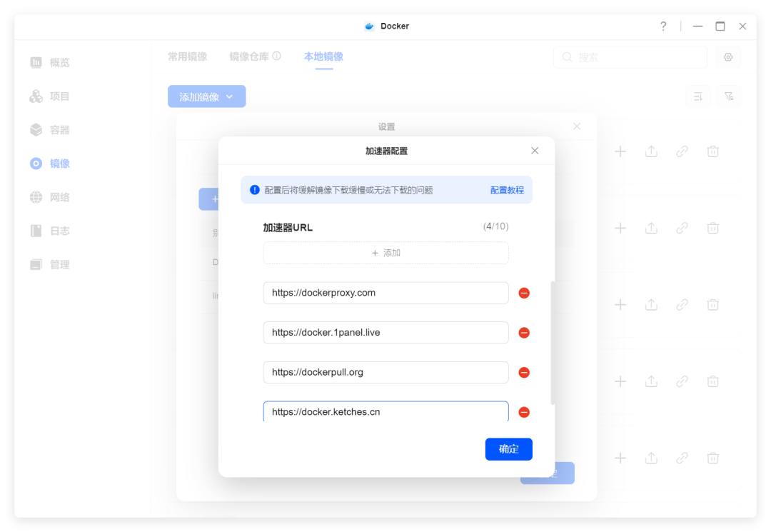Remove the dockerpull.org accelerator URL
The image size is (771, 532).
tap(524, 373)
